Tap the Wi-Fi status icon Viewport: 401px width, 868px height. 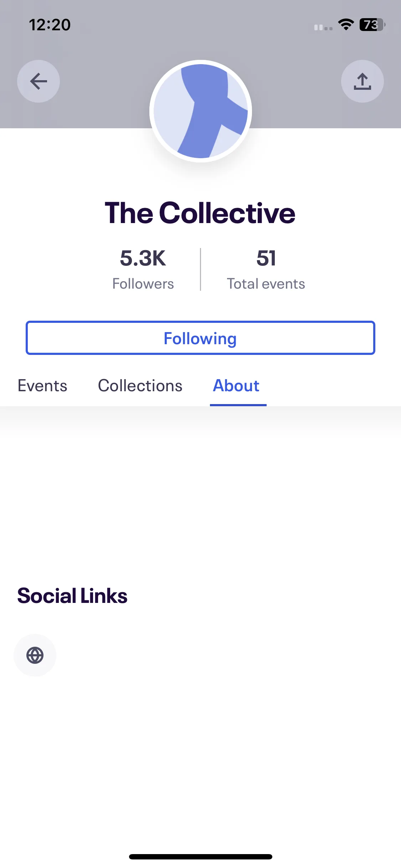[x=346, y=25]
